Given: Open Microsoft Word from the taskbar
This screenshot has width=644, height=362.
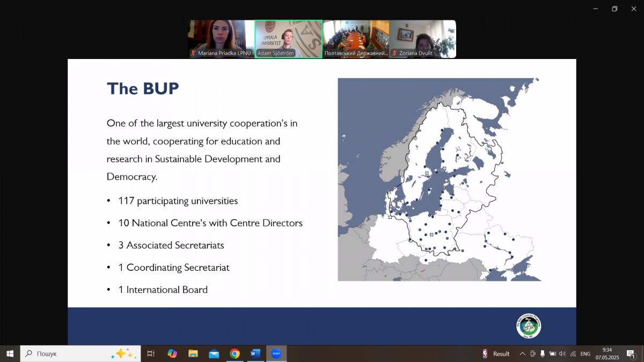Looking at the screenshot, I should click(x=255, y=353).
